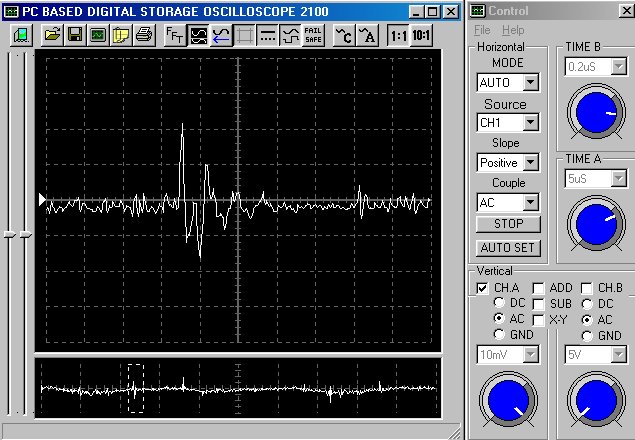Expand the MODE dropdown showing AUTO
635x440 pixels.
531,82
